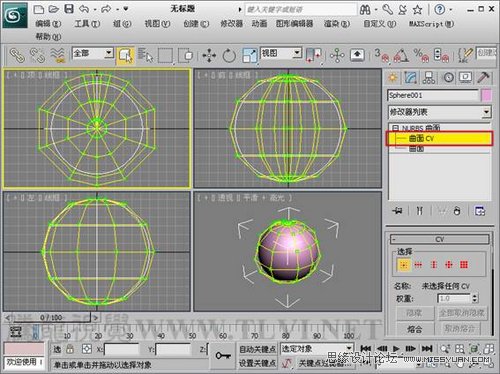500x374 pixels.
Task: Select the All CVs selection mode icon
Action: pos(464,265)
